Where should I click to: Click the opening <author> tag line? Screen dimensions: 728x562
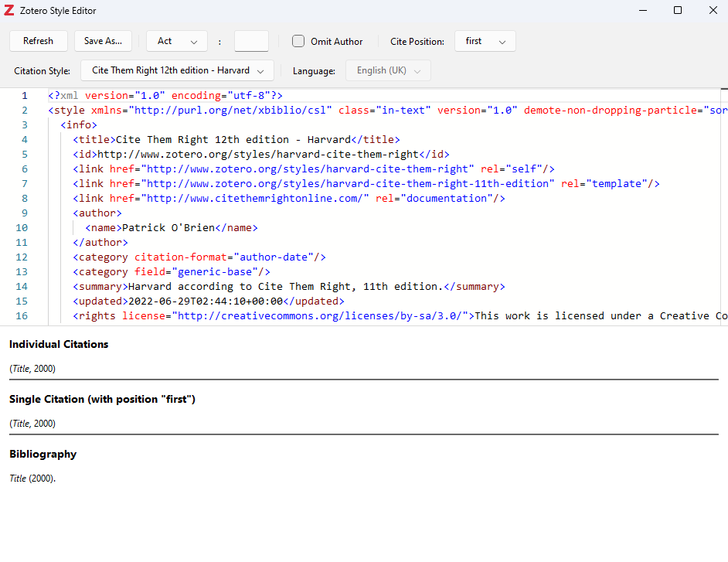pos(97,213)
